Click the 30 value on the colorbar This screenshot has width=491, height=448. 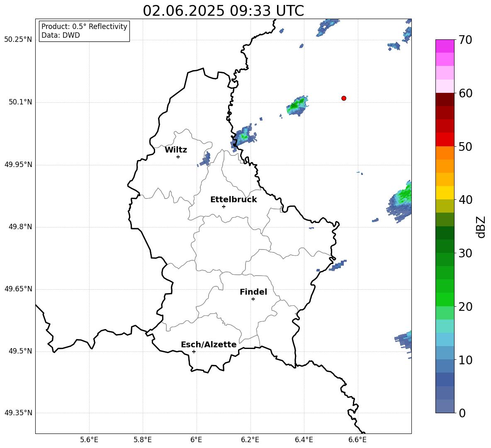pyautogui.click(x=465, y=253)
